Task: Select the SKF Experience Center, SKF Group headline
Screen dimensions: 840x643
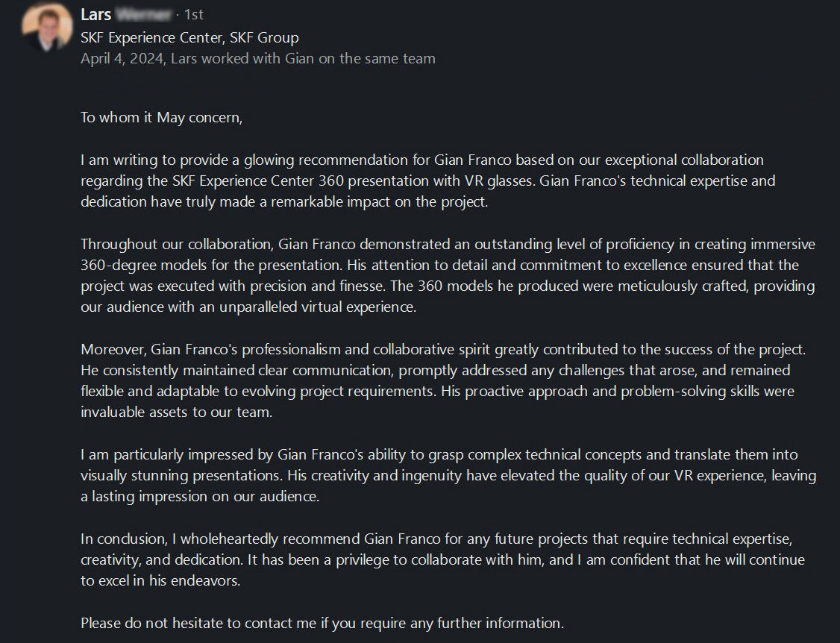Action: [x=189, y=37]
